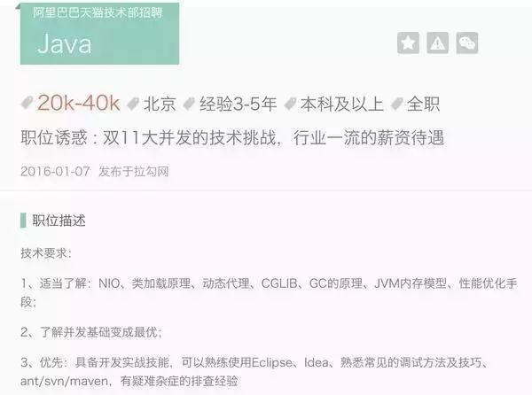The width and height of the screenshot is (532, 395).
Task: Click the warning report icon
Action: click(x=438, y=43)
